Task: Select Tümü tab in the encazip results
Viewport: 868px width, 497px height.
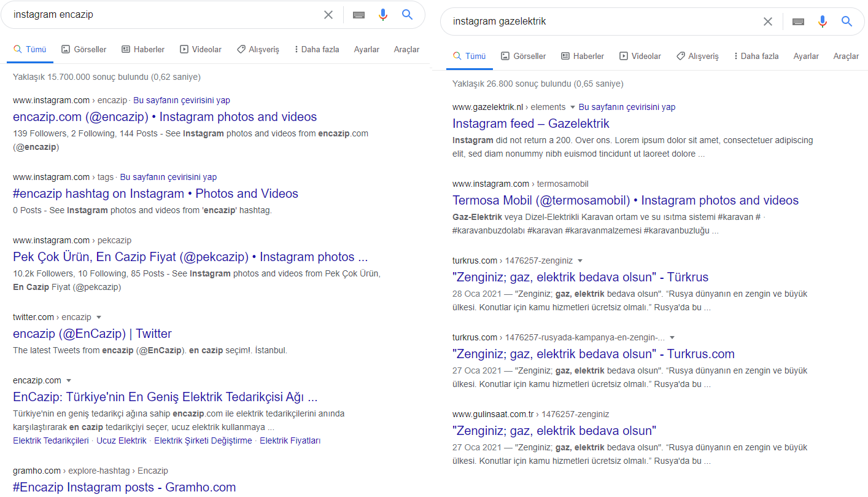Action: pos(30,49)
